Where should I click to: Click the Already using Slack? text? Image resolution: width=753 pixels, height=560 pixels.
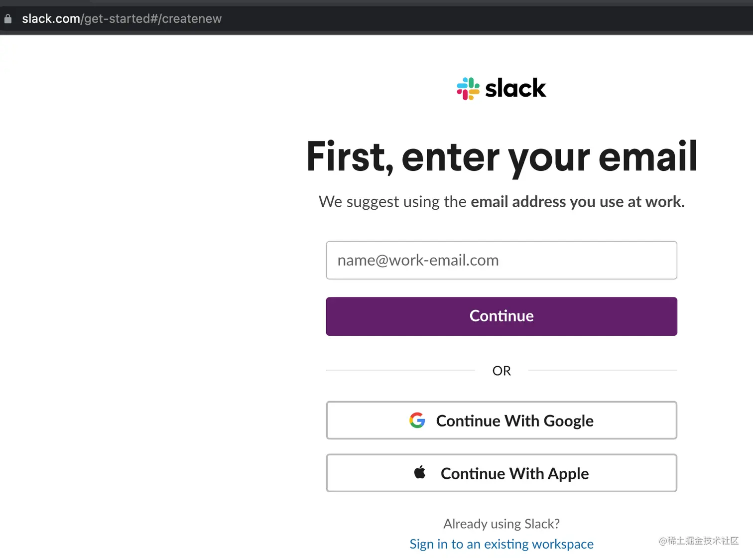click(502, 524)
